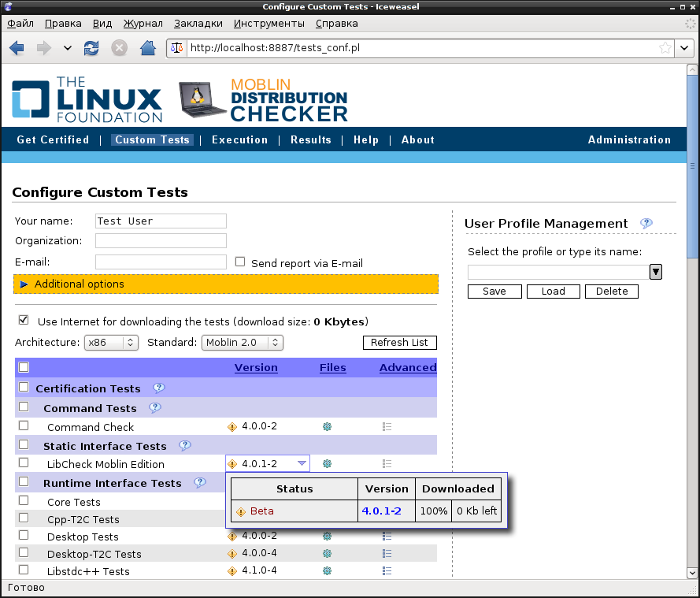Screen dimensions: 700x598
Task: Open help icon beside Command Tests
Action: pyautogui.click(x=155, y=408)
